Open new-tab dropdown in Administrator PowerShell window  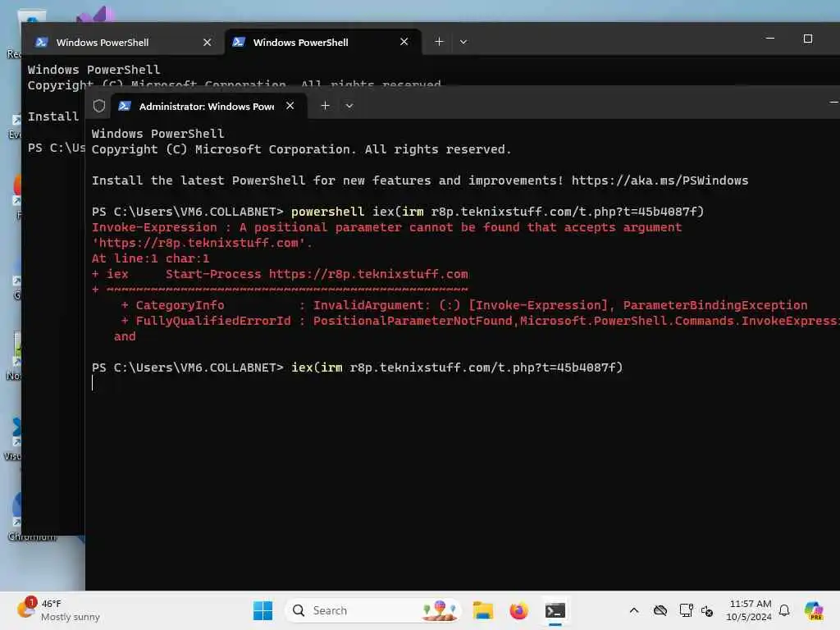pos(349,106)
